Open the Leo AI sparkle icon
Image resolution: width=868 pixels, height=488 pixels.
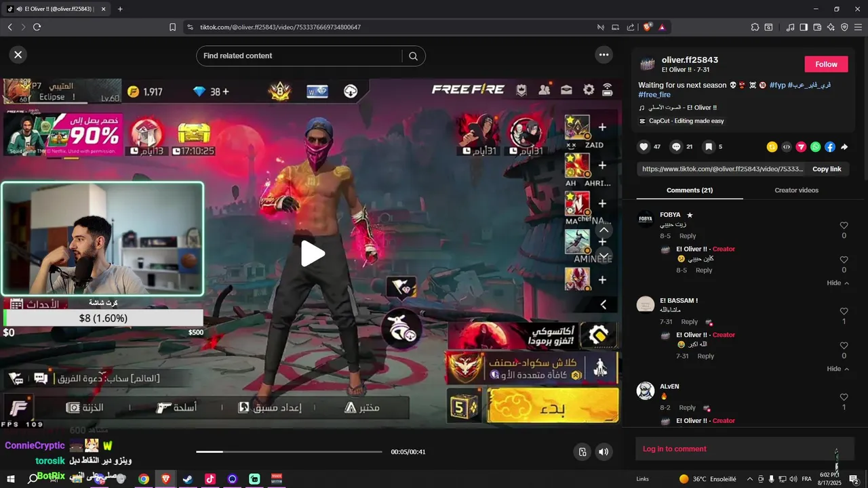coord(831,27)
